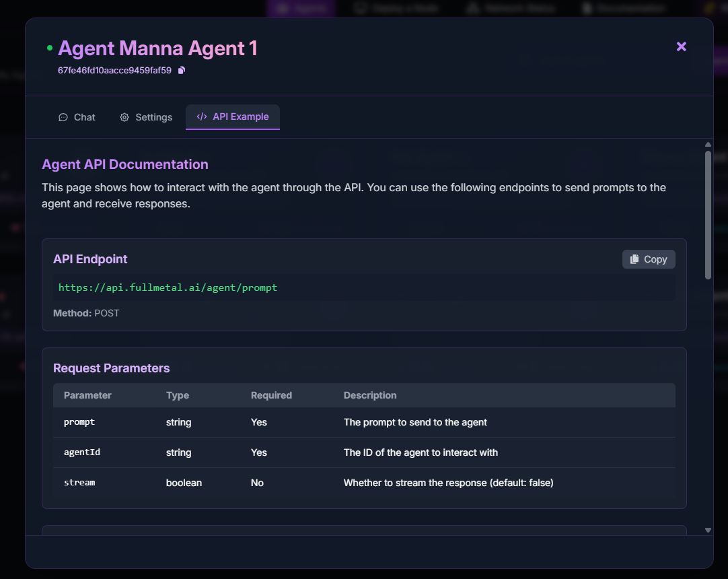Switch to the Chat tab
The width and height of the screenshot is (728, 579).
tap(77, 117)
